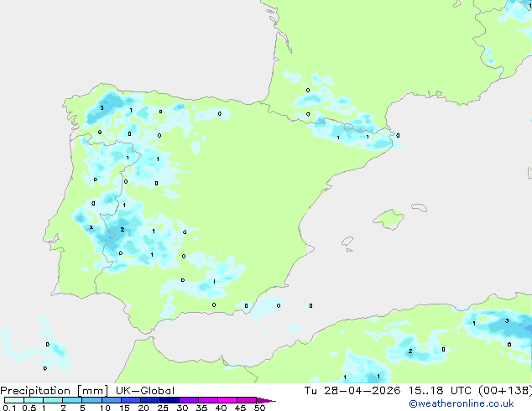Click the 'UK-Global' model label
The height and width of the screenshot is (411, 532).
click(x=145, y=390)
